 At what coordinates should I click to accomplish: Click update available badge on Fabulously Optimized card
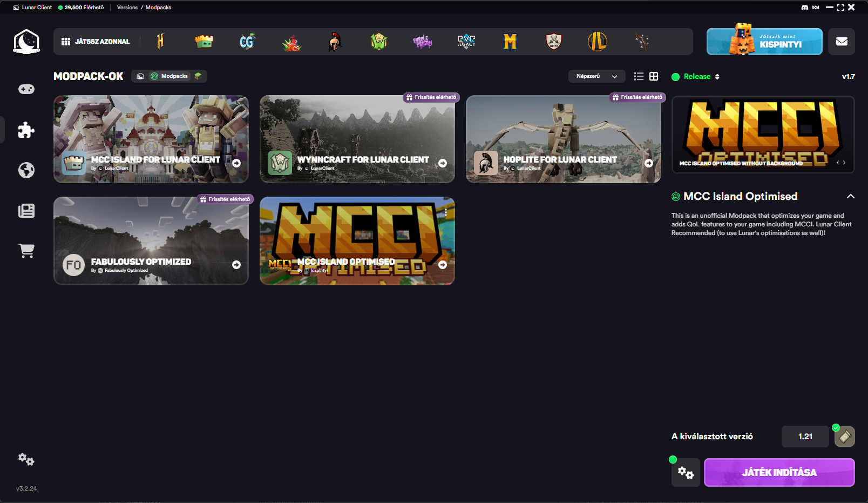[225, 199]
